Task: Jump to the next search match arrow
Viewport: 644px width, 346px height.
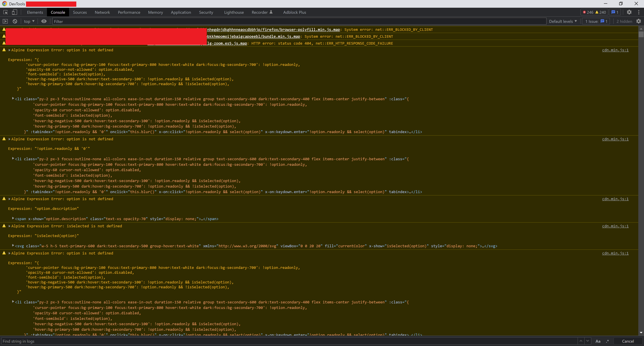Action: [x=587, y=341]
